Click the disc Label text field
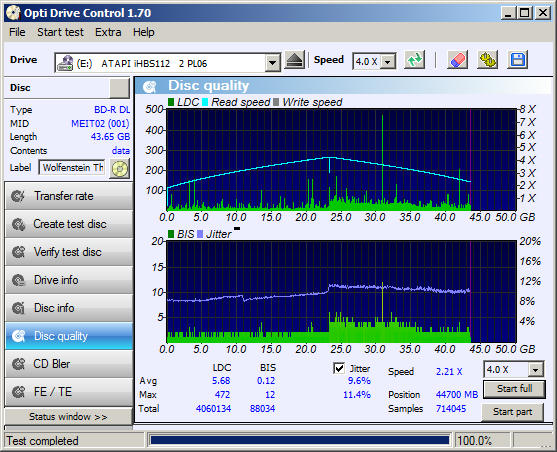 [x=72, y=167]
